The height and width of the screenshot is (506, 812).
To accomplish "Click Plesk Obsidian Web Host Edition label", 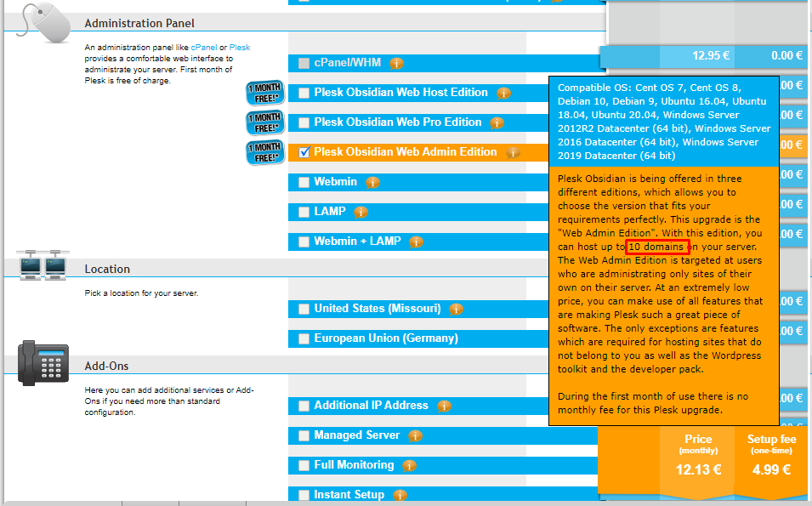I will click(x=400, y=92).
